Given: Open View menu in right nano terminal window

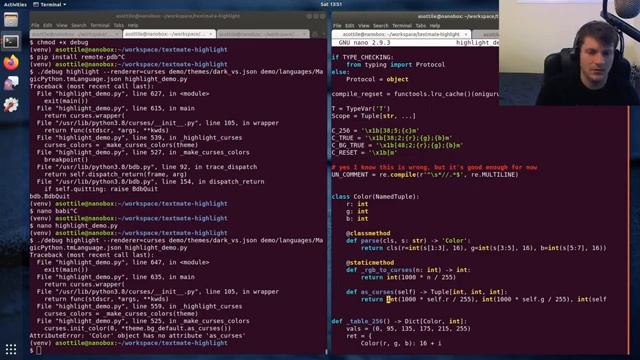Looking at the screenshot, I should point(364,25).
